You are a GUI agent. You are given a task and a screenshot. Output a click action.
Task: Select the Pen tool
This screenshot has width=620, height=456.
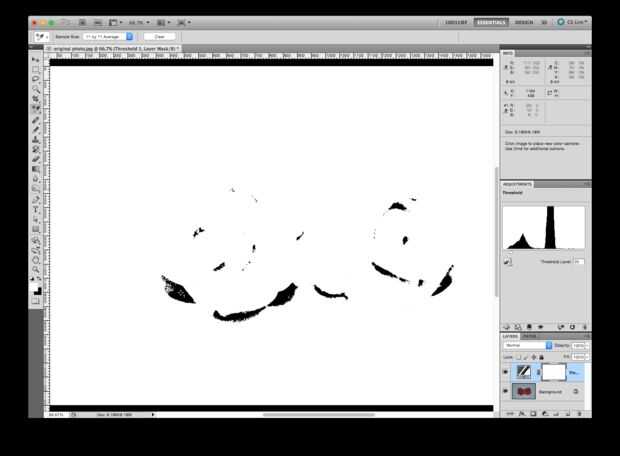(36, 200)
